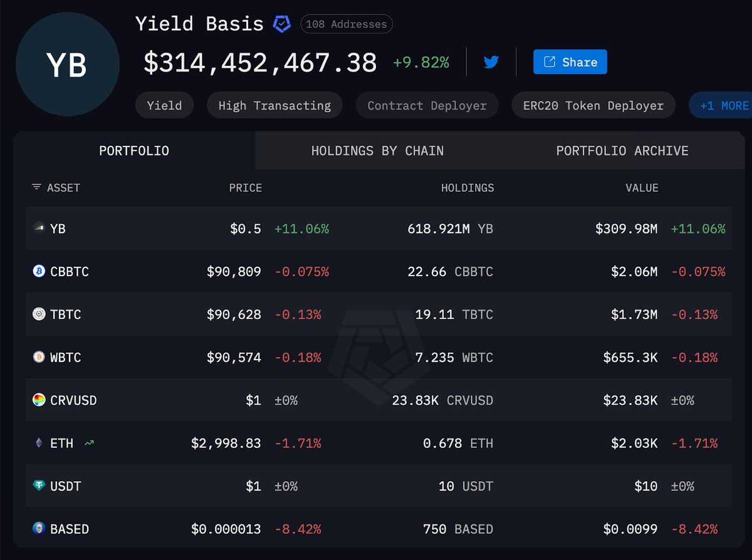Click the trending arrow icon beside ETH
This screenshot has width=752, height=560.
(89, 443)
